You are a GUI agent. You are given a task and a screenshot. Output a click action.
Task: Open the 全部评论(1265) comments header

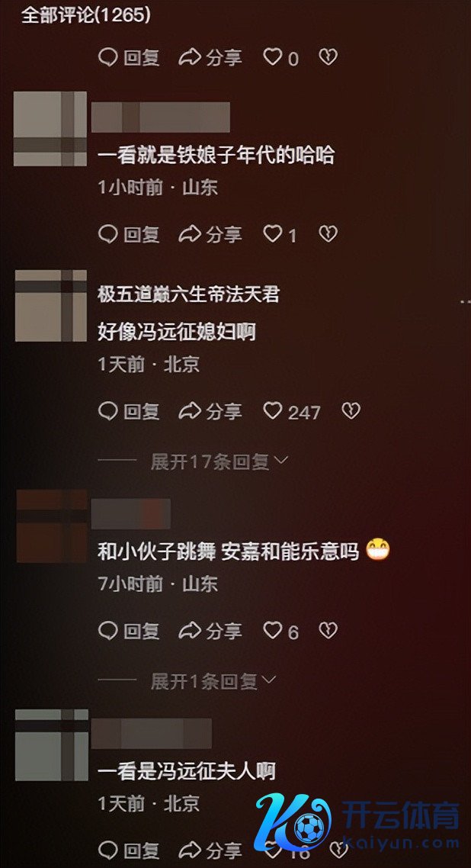point(86,15)
